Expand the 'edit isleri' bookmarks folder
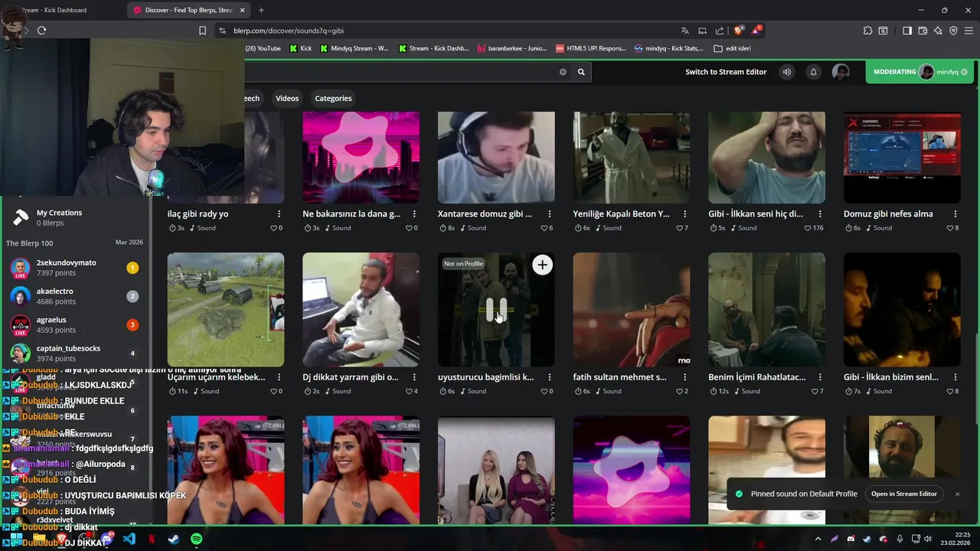980x551 pixels. [732, 48]
